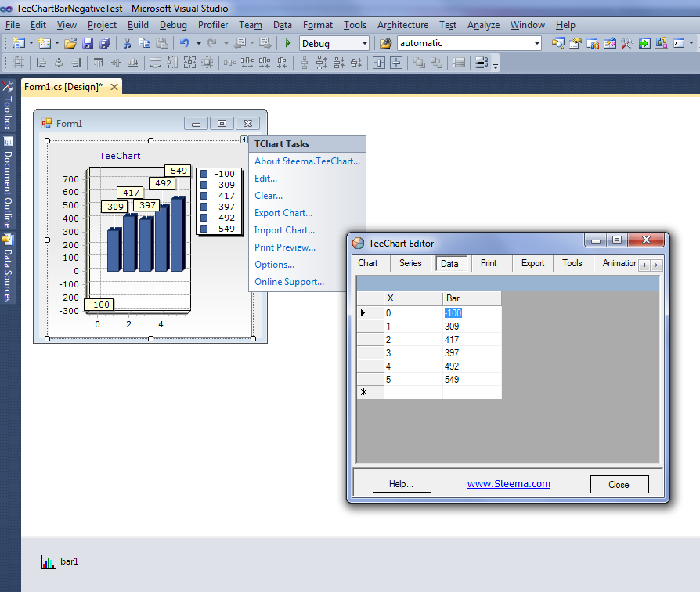
Task: Click the Add New Item icon
Action: point(45,43)
